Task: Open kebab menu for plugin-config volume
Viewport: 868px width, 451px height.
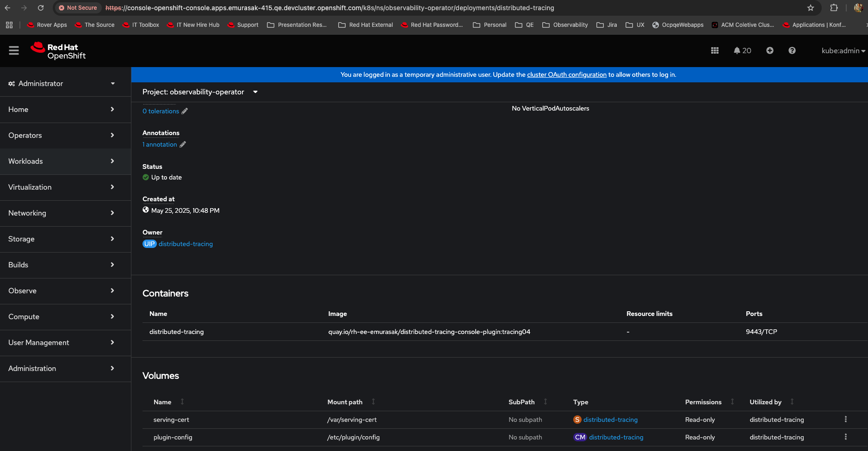Action: [846, 437]
